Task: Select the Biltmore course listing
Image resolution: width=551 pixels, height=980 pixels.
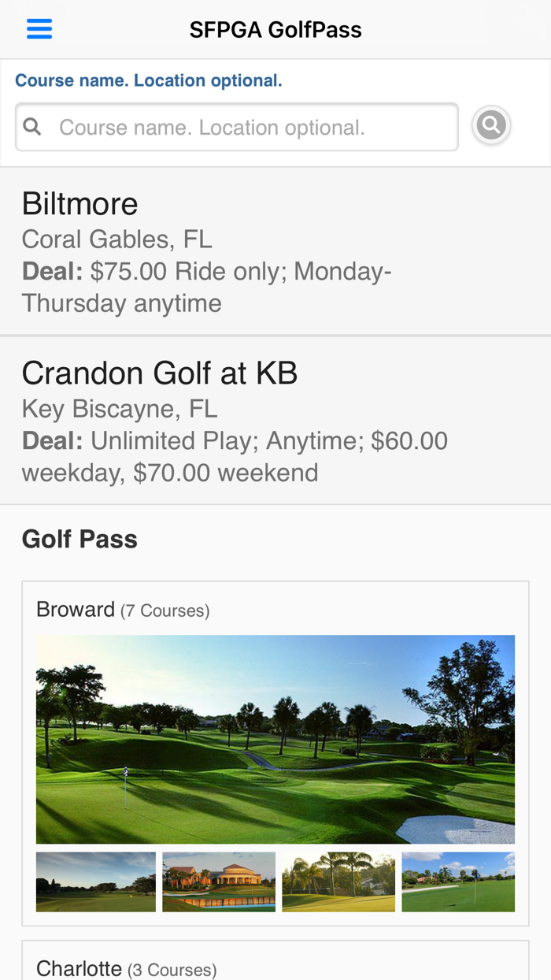Action: [80, 203]
